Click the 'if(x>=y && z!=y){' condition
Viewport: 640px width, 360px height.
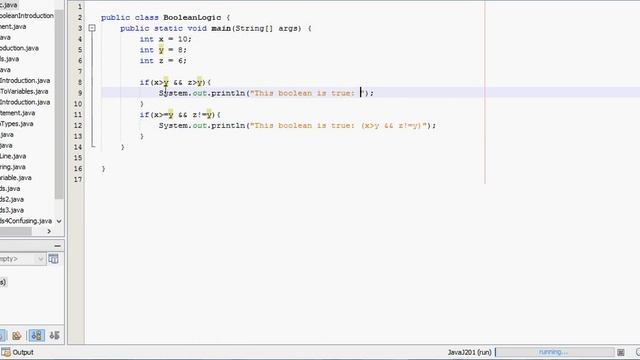click(180, 115)
